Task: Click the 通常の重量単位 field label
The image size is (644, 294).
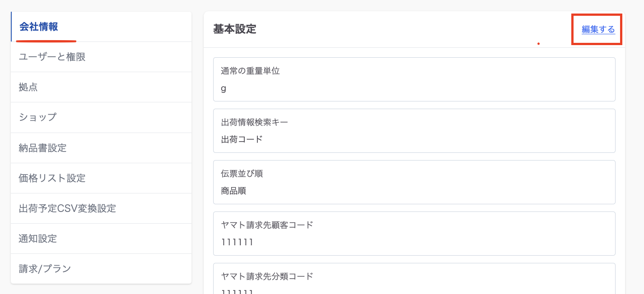Action: pyautogui.click(x=250, y=71)
